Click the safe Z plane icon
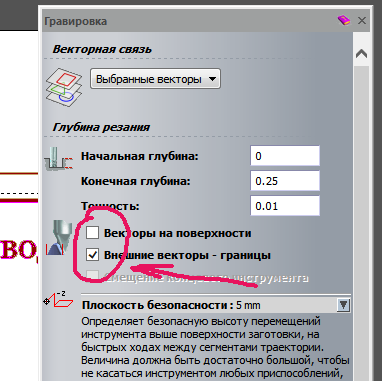382x381 pixels. coord(59,299)
